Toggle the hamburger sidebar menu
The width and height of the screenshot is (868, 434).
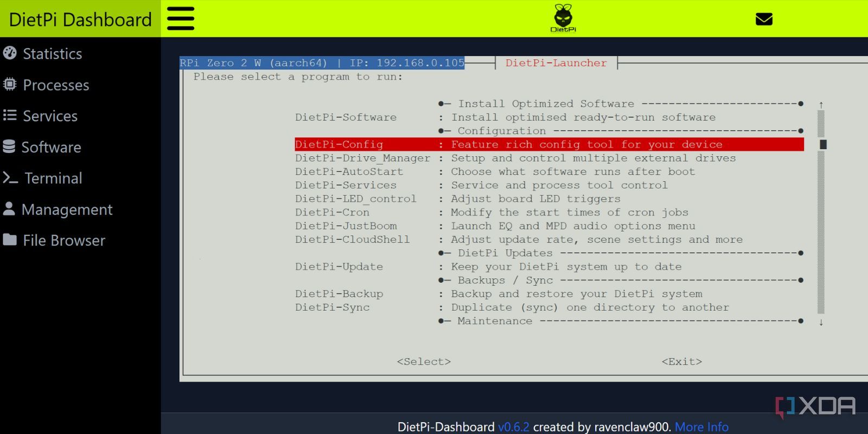[181, 19]
